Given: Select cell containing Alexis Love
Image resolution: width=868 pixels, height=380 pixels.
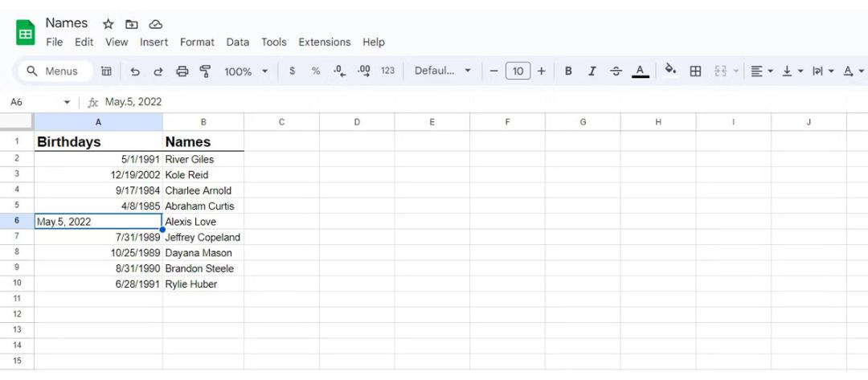Looking at the screenshot, I should pyautogui.click(x=203, y=221).
